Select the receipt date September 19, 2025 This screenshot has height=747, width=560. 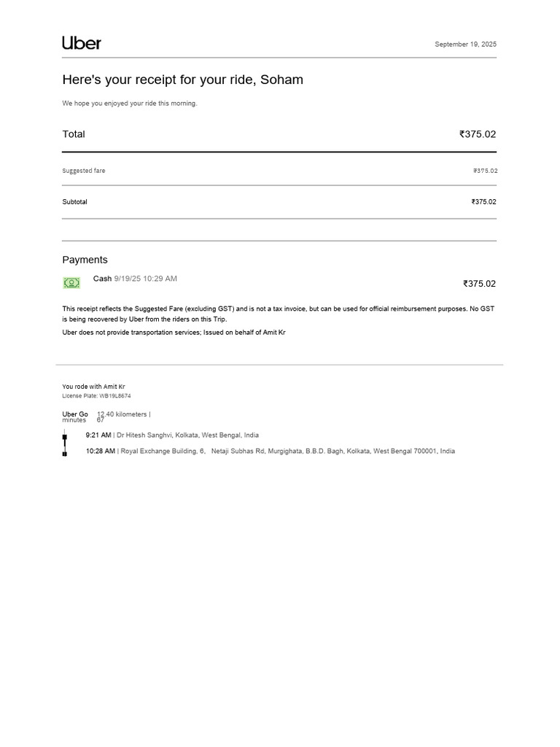465,44
